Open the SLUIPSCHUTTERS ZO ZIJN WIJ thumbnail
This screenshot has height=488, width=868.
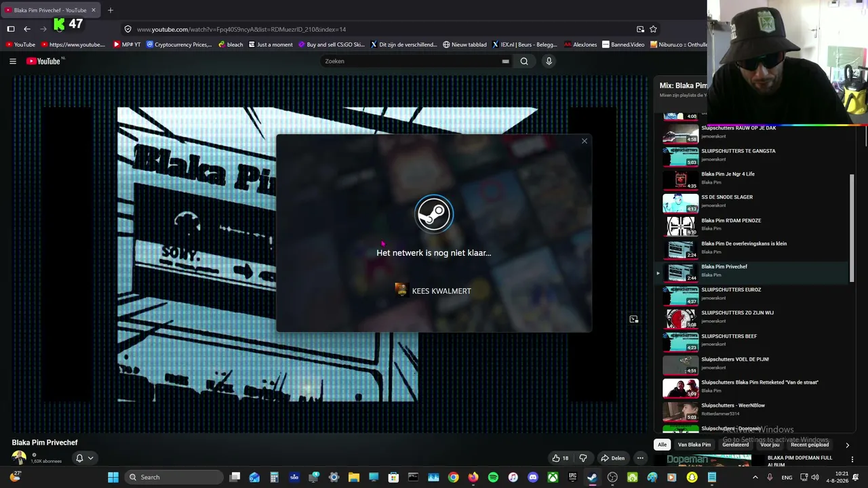pyautogui.click(x=680, y=319)
